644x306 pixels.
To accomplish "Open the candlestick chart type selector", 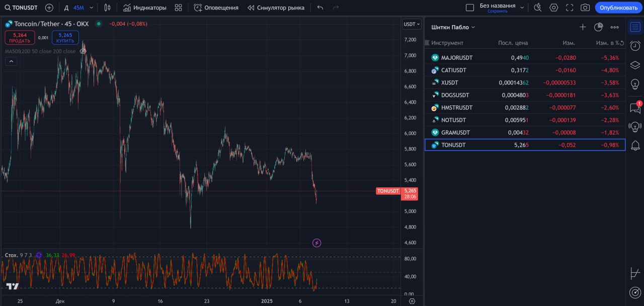I will pos(107,8).
